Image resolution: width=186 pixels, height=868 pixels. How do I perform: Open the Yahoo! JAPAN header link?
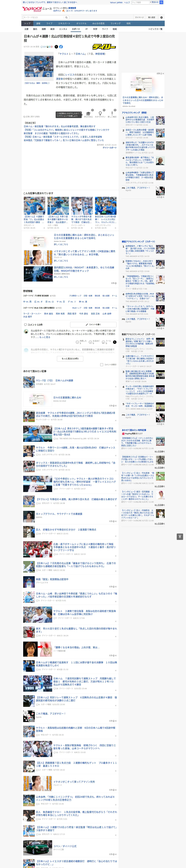coord(116,2)
